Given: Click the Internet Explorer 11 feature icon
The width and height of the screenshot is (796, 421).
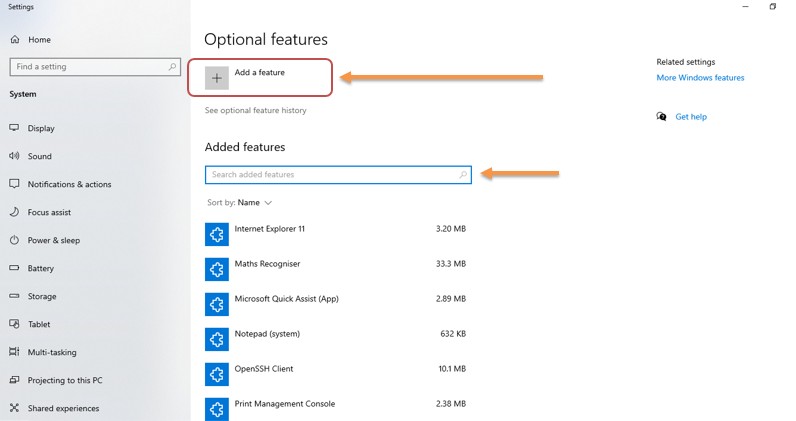Looking at the screenshot, I should coord(217,234).
